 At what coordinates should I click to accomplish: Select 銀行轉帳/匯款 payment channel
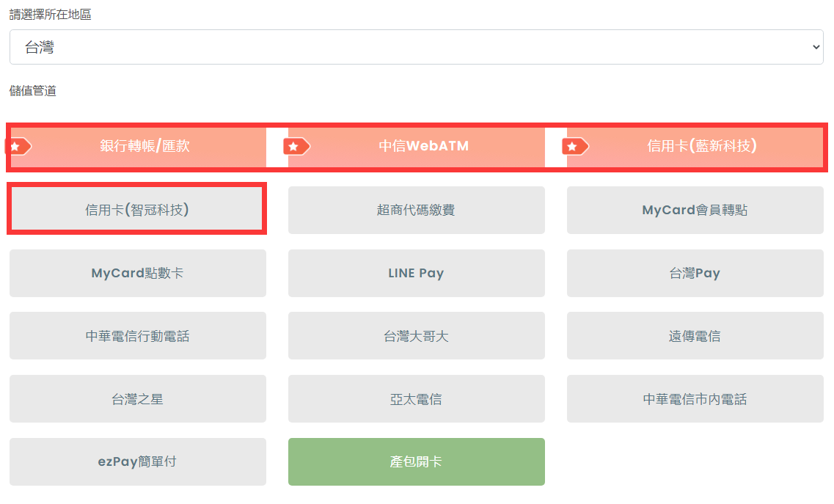click(139, 146)
